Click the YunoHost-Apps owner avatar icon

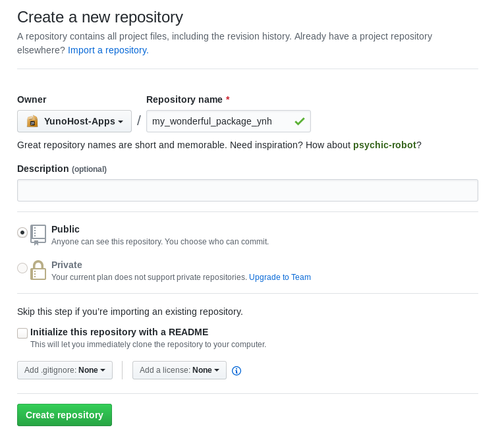pyautogui.click(x=32, y=121)
